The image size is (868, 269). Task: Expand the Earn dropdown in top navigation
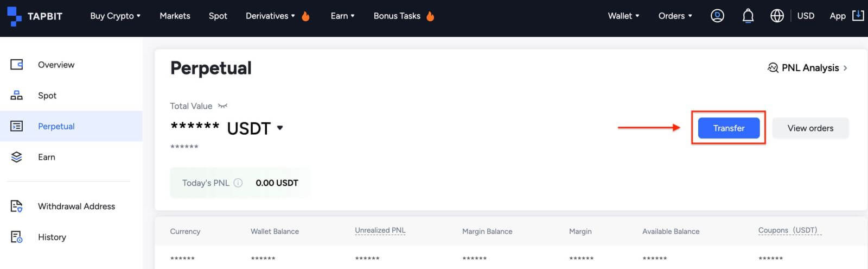click(342, 16)
